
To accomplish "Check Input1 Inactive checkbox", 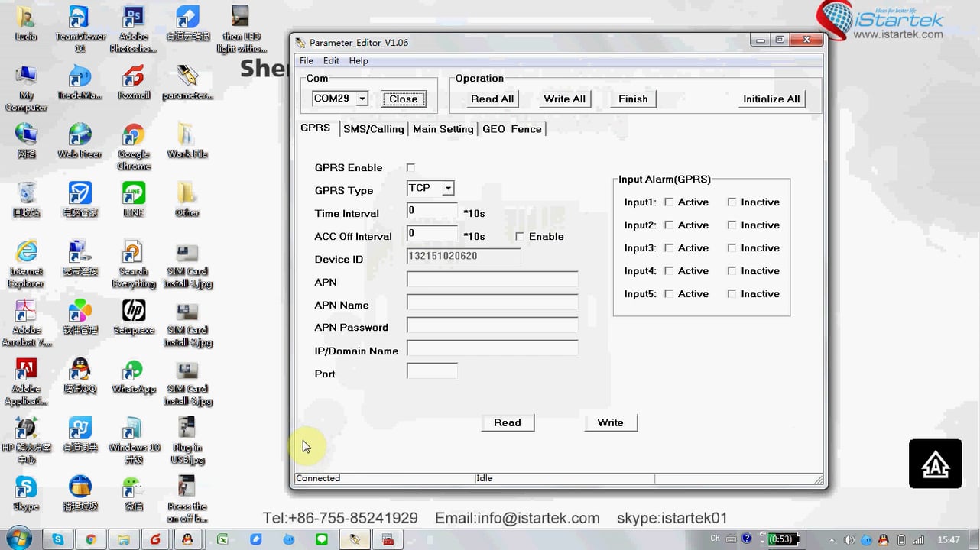I will click(x=732, y=202).
